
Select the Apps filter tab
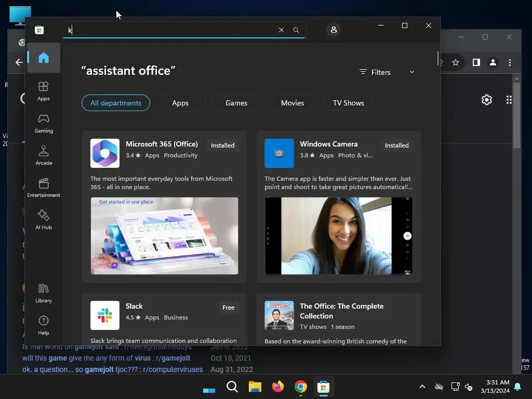tap(180, 103)
